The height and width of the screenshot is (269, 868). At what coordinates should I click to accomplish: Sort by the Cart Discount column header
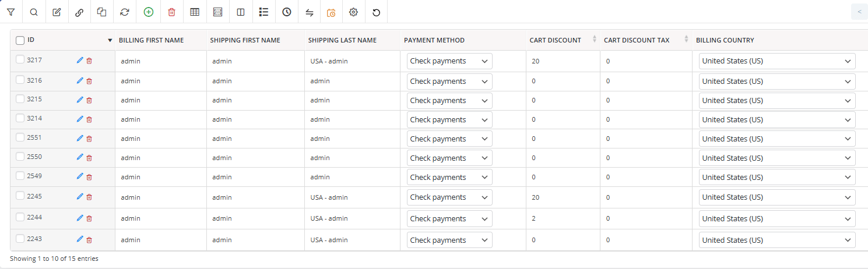(555, 40)
